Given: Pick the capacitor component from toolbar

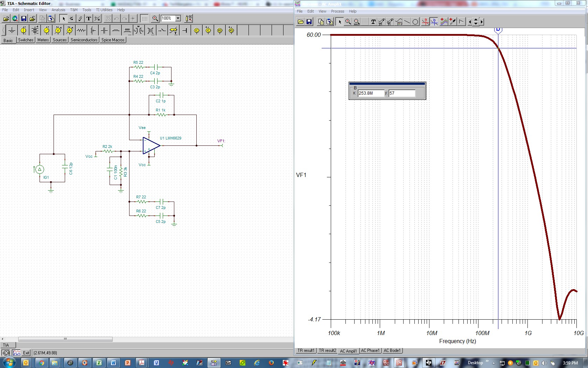Looking at the screenshot, I should coord(104,30).
